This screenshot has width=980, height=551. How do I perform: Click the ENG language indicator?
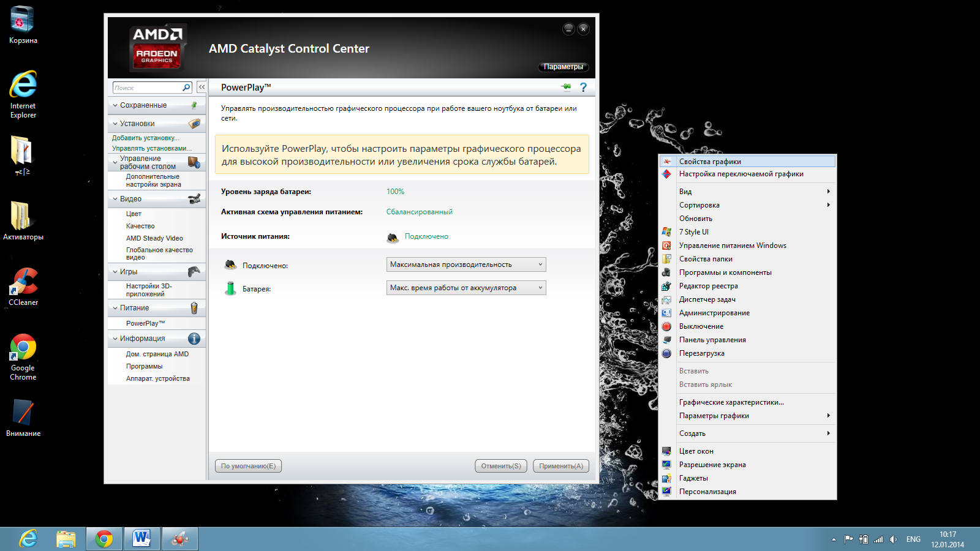pyautogui.click(x=913, y=539)
